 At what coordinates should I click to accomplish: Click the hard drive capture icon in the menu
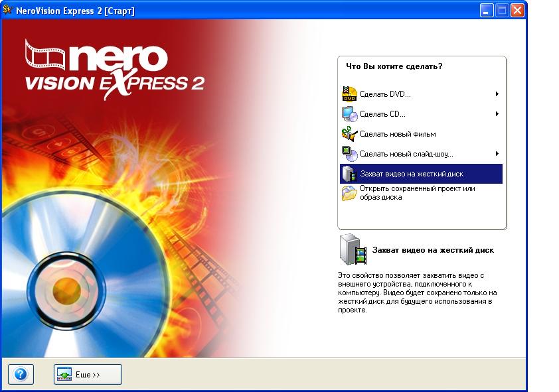pyautogui.click(x=349, y=174)
